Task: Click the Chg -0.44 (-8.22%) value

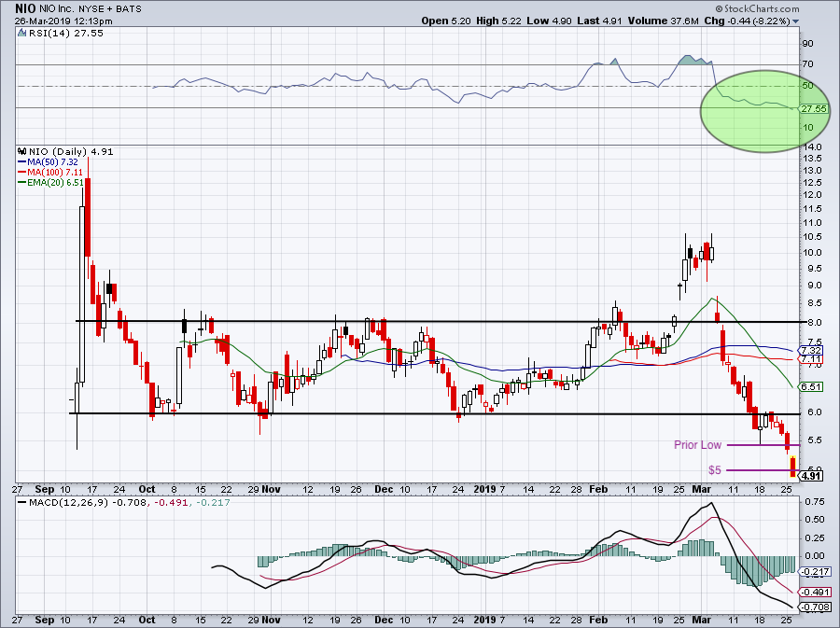Action: tap(748, 21)
